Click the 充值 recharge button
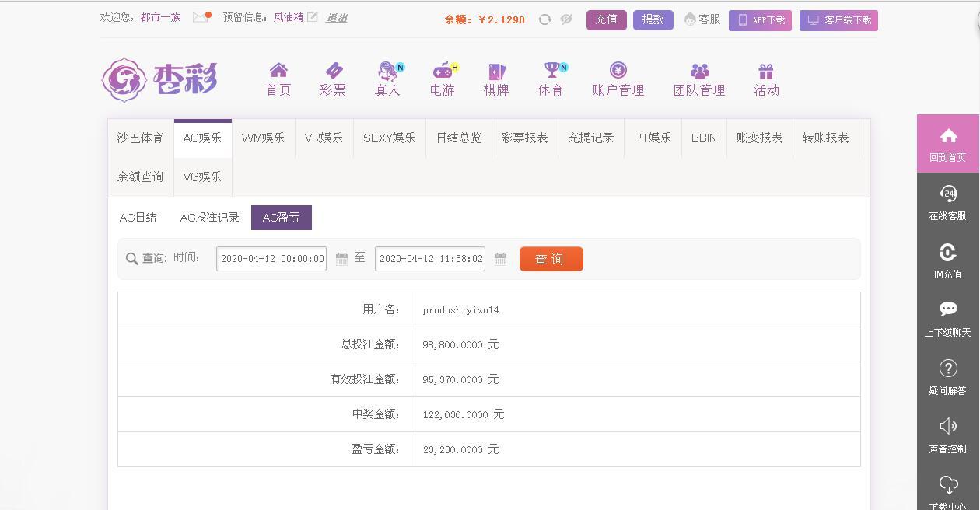 click(x=607, y=19)
